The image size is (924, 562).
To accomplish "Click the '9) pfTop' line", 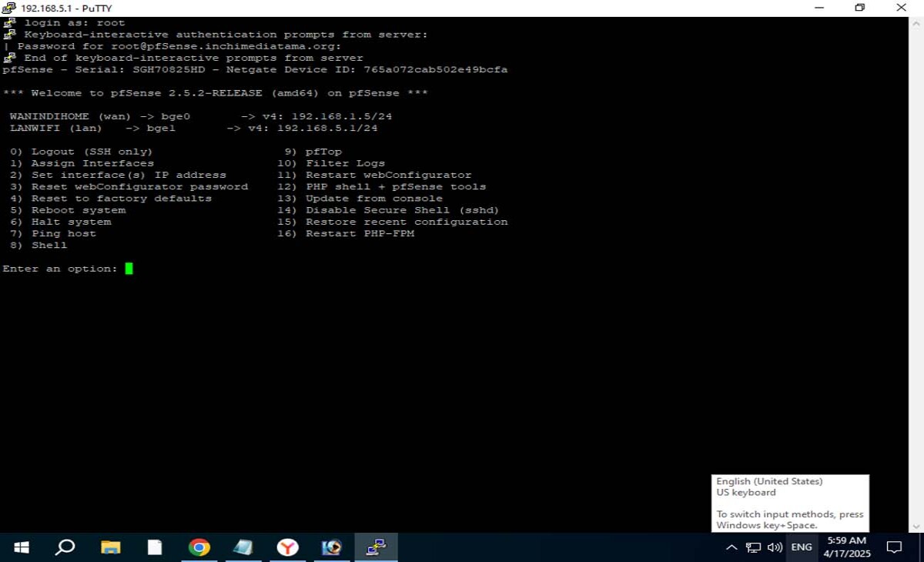I will point(313,152).
